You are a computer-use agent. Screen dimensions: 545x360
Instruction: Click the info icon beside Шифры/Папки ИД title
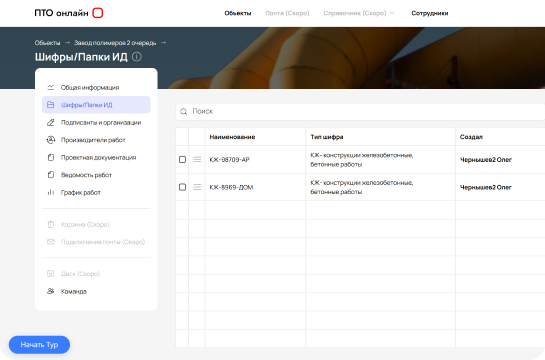point(137,57)
